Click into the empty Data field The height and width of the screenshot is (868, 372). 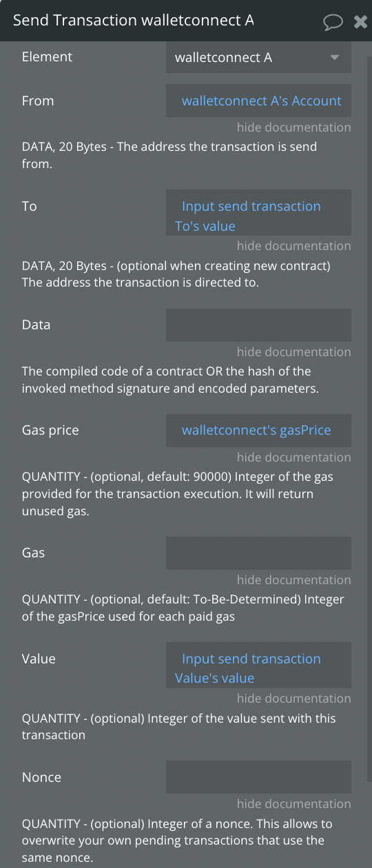(258, 324)
